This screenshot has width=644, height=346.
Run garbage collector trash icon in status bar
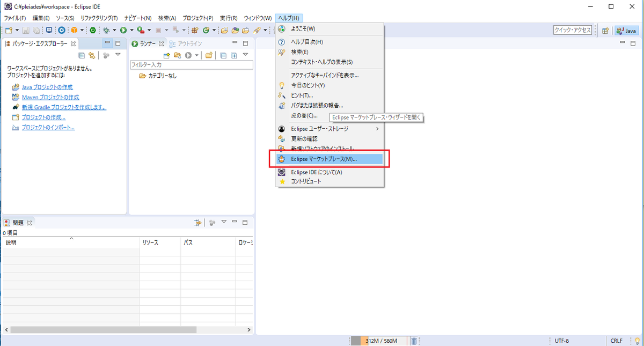tap(414, 341)
